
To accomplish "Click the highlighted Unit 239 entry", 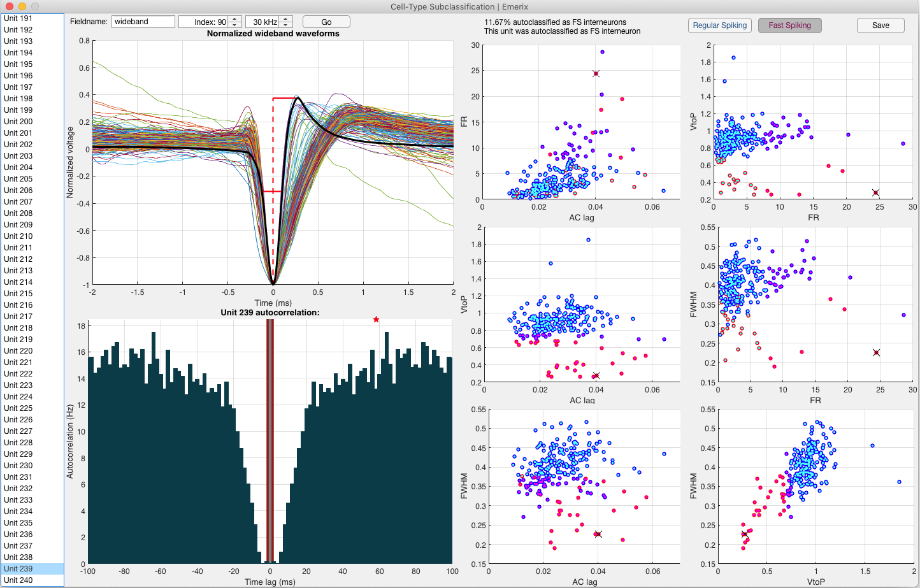I will 18,568.
